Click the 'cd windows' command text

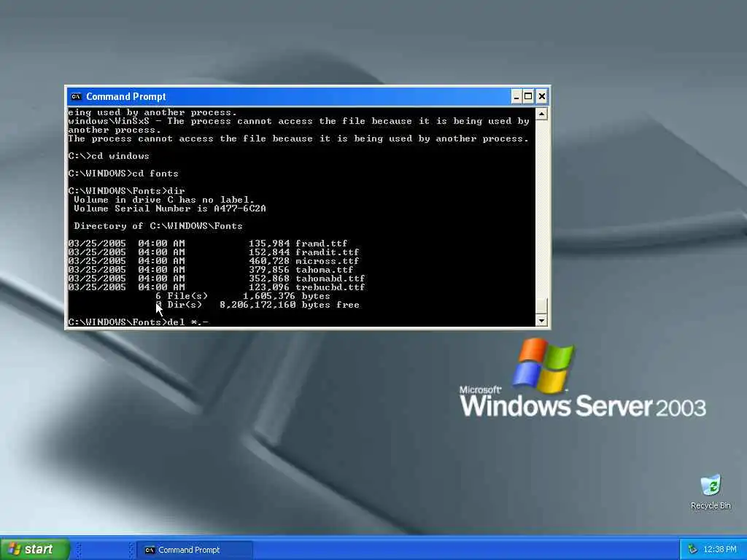point(120,156)
